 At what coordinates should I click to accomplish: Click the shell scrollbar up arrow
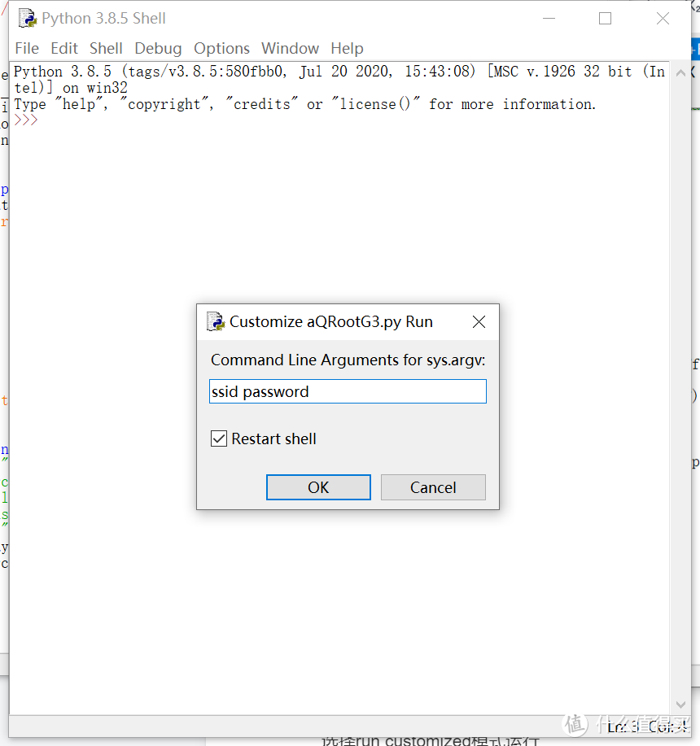[x=681, y=72]
